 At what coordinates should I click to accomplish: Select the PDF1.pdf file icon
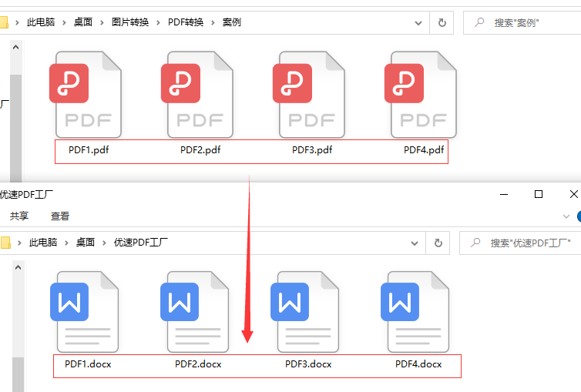[86, 95]
